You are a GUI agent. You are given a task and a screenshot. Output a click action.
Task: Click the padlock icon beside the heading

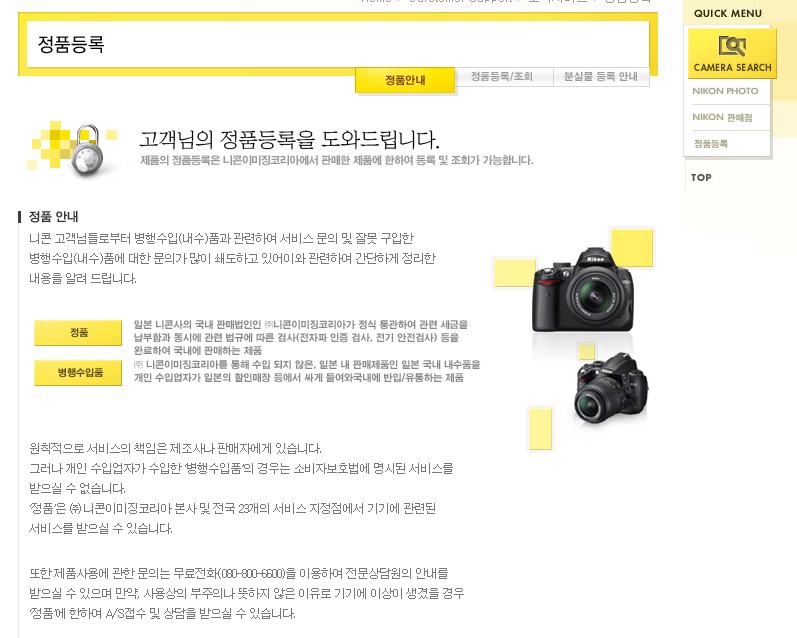point(88,149)
